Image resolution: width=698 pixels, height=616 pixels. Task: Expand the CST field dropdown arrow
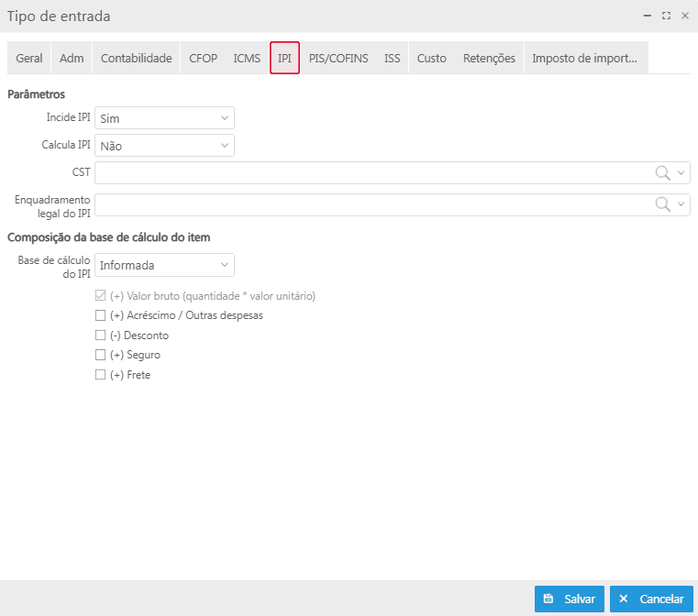click(681, 172)
